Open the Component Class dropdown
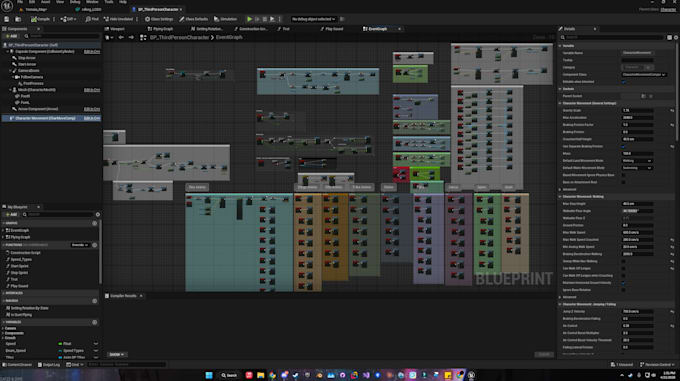 point(644,75)
